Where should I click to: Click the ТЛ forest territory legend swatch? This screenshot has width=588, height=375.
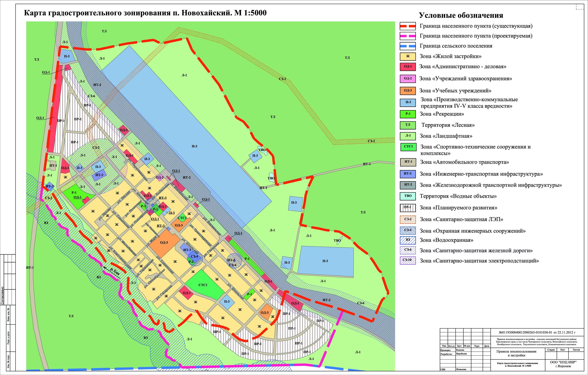(x=407, y=125)
